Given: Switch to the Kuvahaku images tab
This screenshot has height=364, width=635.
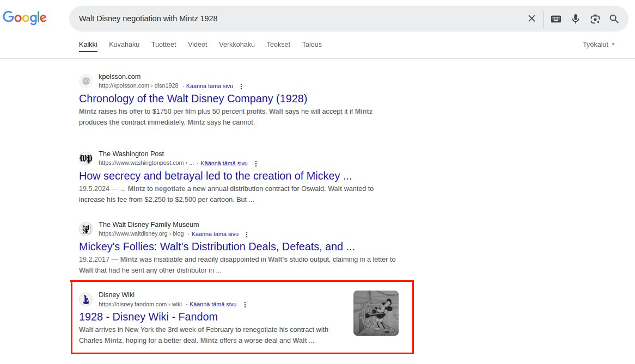Looking at the screenshot, I should 124,45.
